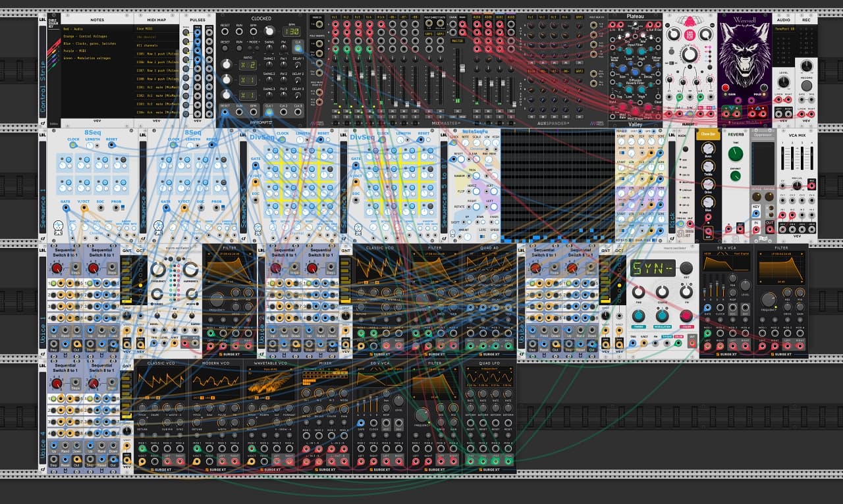Click the 'Purple - MIDI' note line

point(75,51)
